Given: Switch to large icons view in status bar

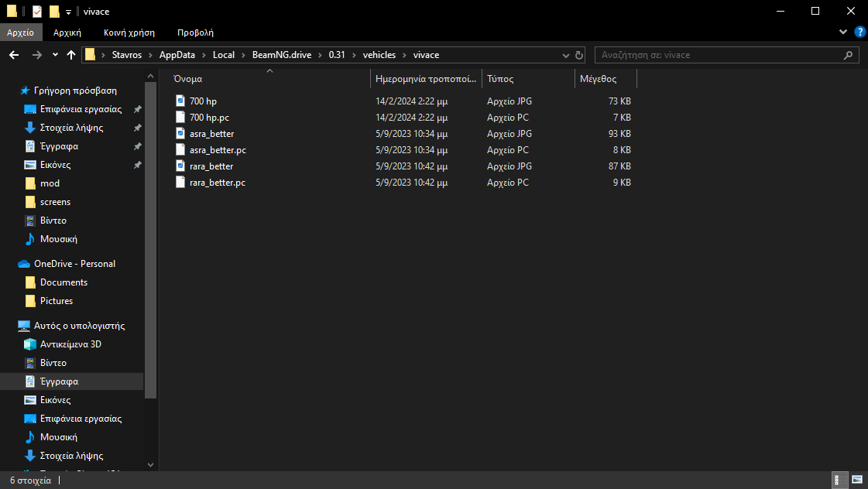Looking at the screenshot, I should [857, 480].
